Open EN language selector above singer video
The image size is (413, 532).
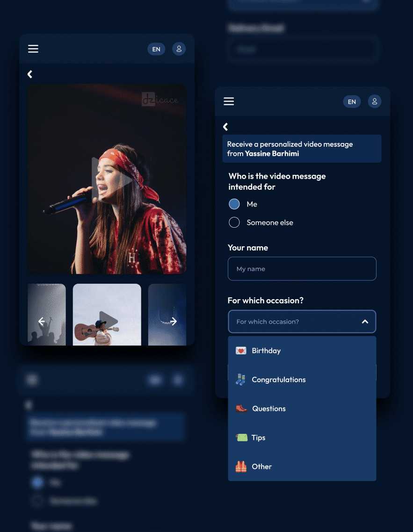coord(156,49)
